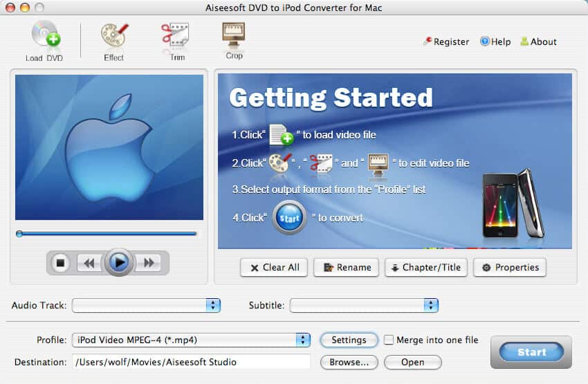Play the preview video
The image size is (588, 384).
tap(119, 262)
